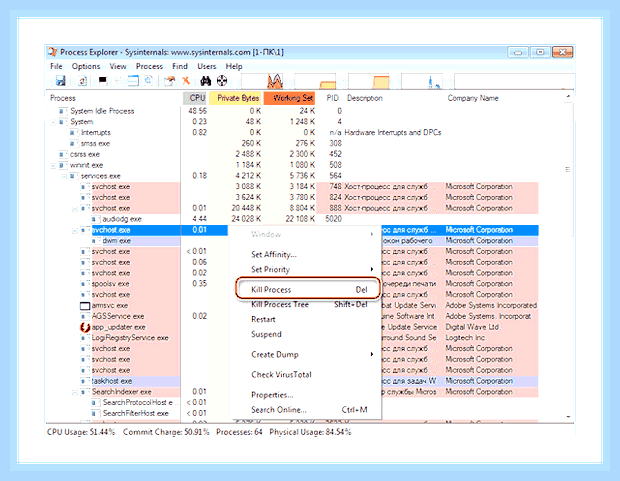Click the Save toolbar icon
The height and width of the screenshot is (481, 620).
pos(60,81)
